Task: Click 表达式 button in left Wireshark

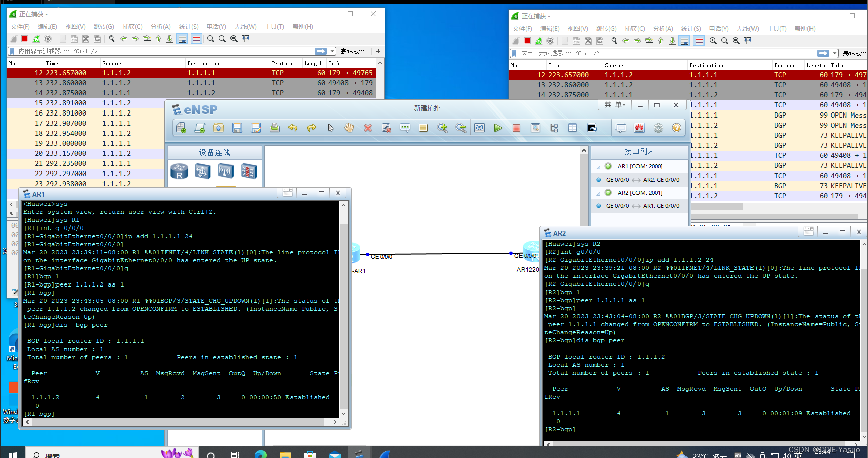Action: 353,51
